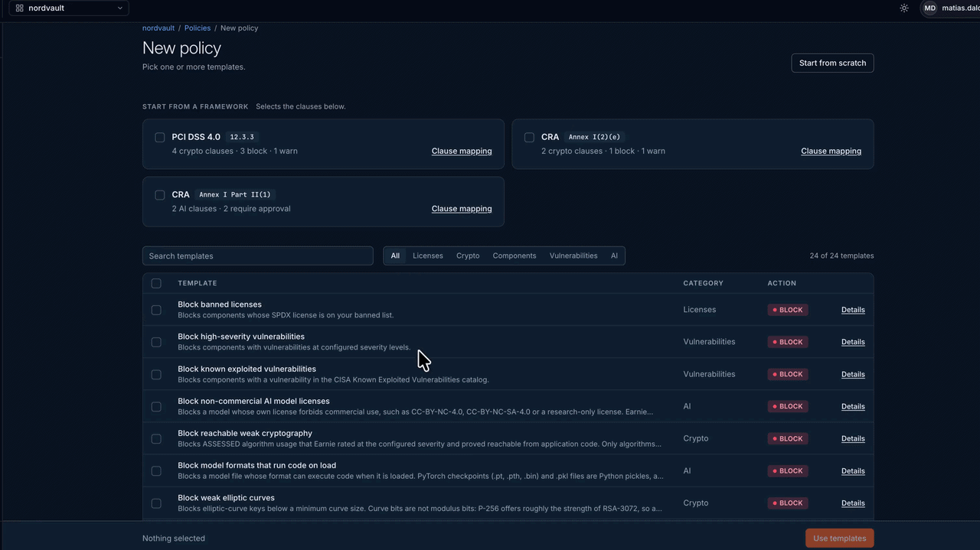980x550 pixels.
Task: Expand the nordvault workspace switcher dropdown
Action: (x=69, y=8)
